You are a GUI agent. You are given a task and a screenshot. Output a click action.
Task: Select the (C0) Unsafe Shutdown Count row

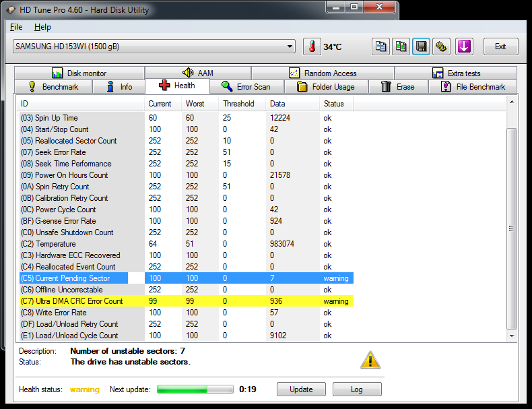(x=187, y=232)
